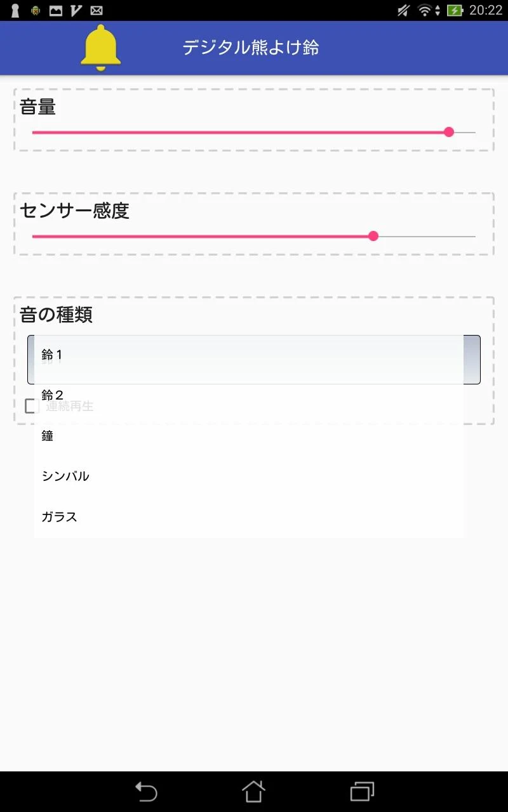
Task: Tap the デジタル熊よけ鈴 app title
Action: click(251, 48)
